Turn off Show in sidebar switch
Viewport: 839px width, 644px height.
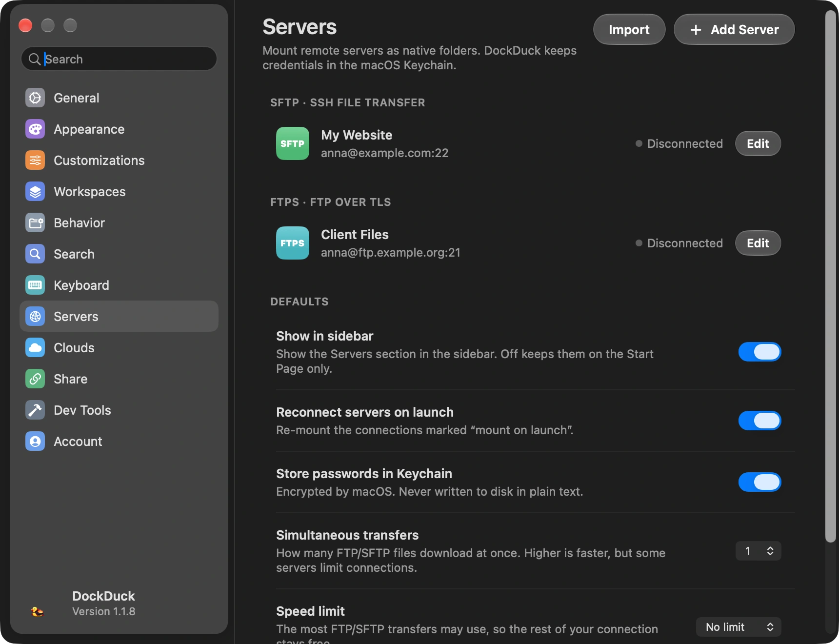[759, 352]
